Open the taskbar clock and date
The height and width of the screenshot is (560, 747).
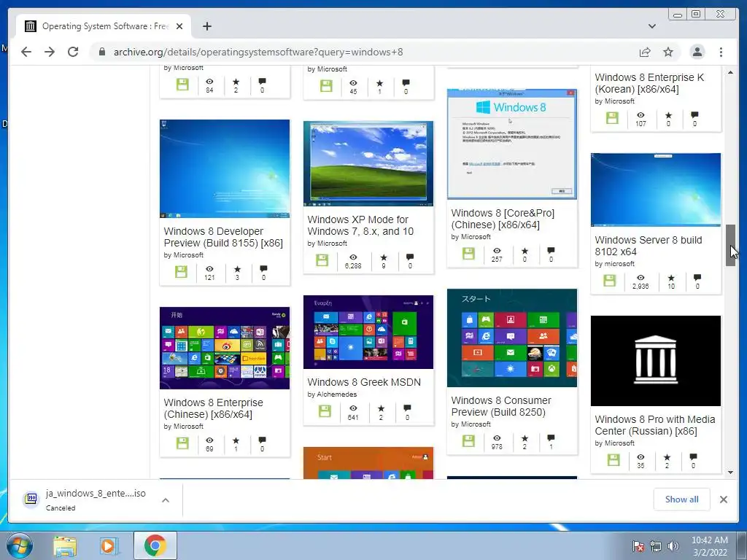[x=710, y=546]
